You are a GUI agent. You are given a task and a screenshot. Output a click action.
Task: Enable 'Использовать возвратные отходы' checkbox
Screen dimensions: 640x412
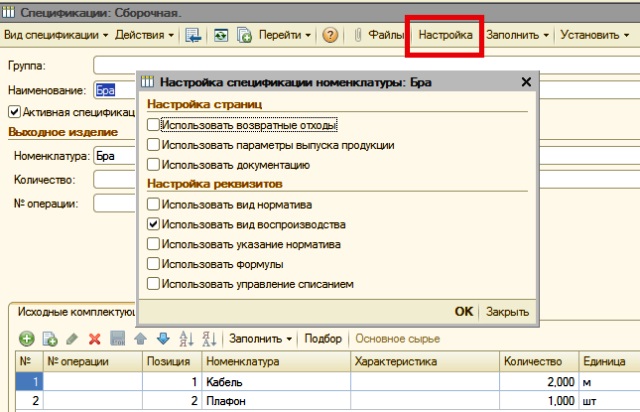(x=153, y=125)
